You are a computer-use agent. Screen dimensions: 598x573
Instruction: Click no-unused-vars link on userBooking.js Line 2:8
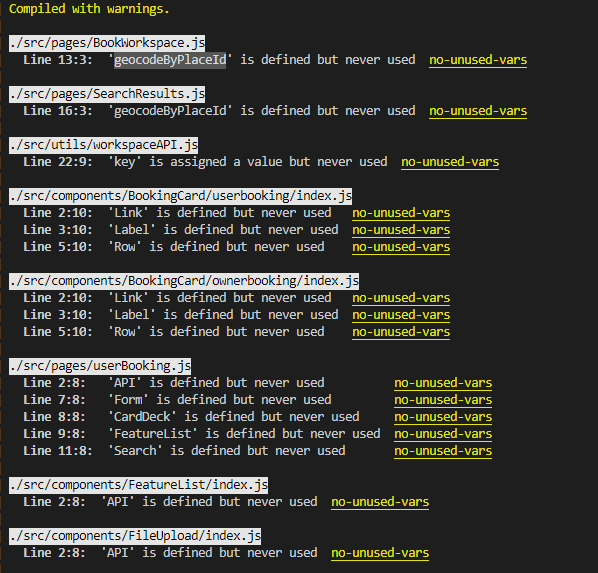[x=443, y=383]
